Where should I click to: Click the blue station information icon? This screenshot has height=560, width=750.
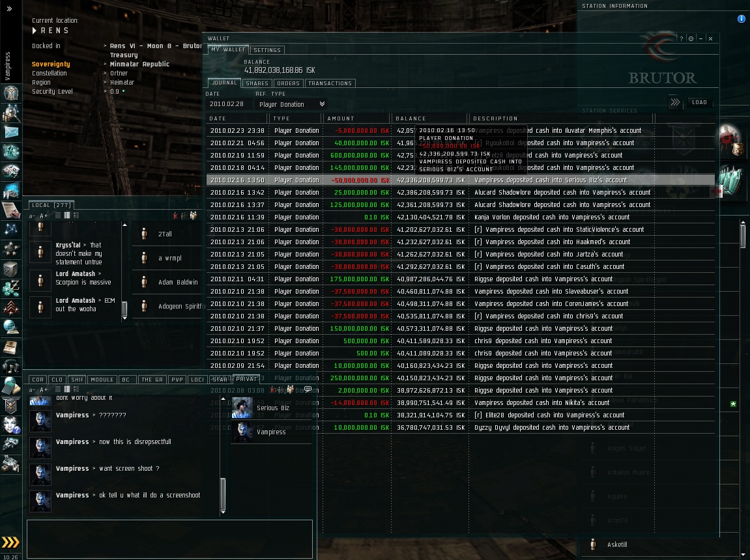tap(741, 19)
